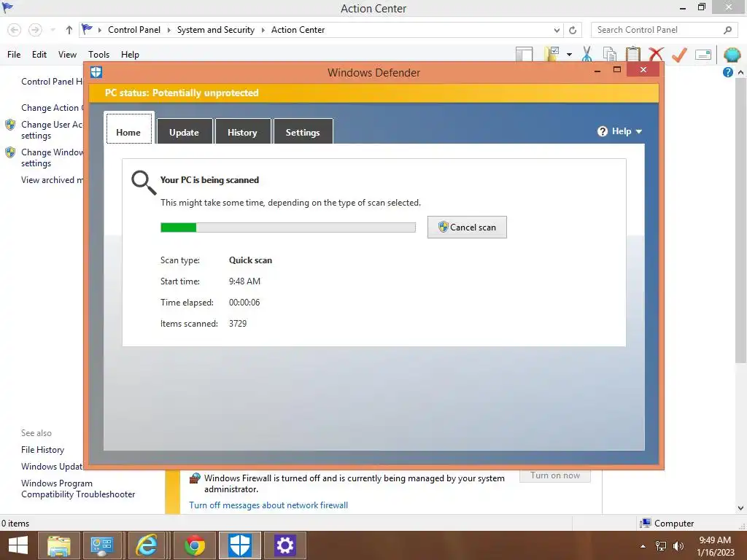Click the blue shell toolbar icon
The image size is (747, 560).
click(732, 54)
